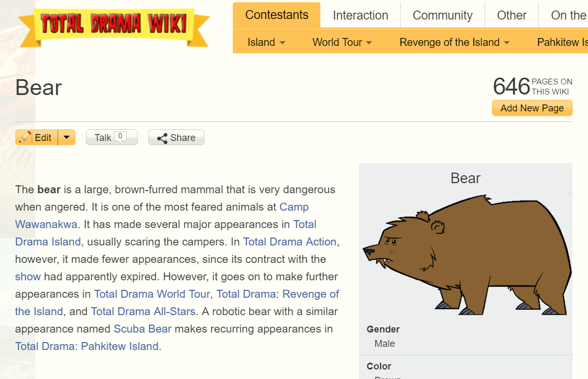Click the Gender label in infobox
The image size is (588, 379).
point(383,329)
